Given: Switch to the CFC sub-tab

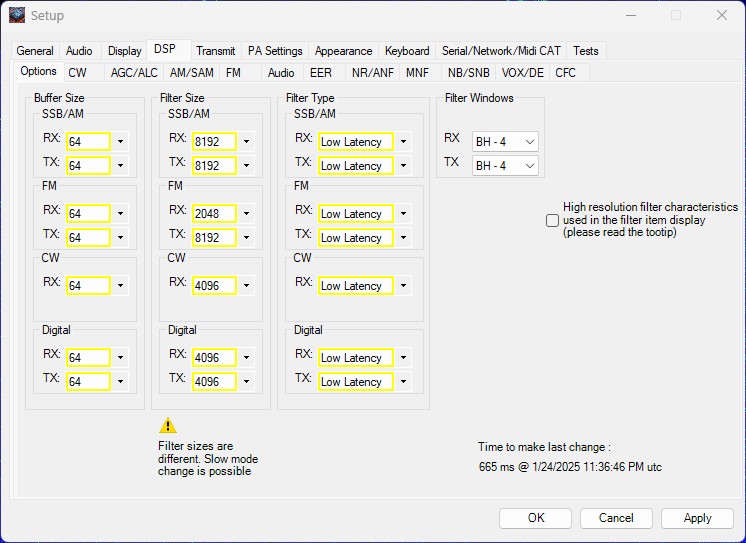Looking at the screenshot, I should tap(565, 73).
